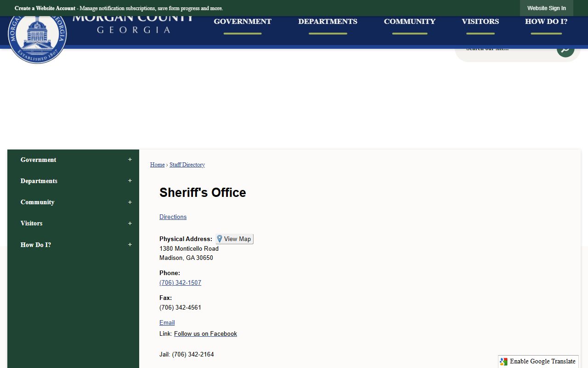Click address line 1380 Monticello Road

(189, 249)
